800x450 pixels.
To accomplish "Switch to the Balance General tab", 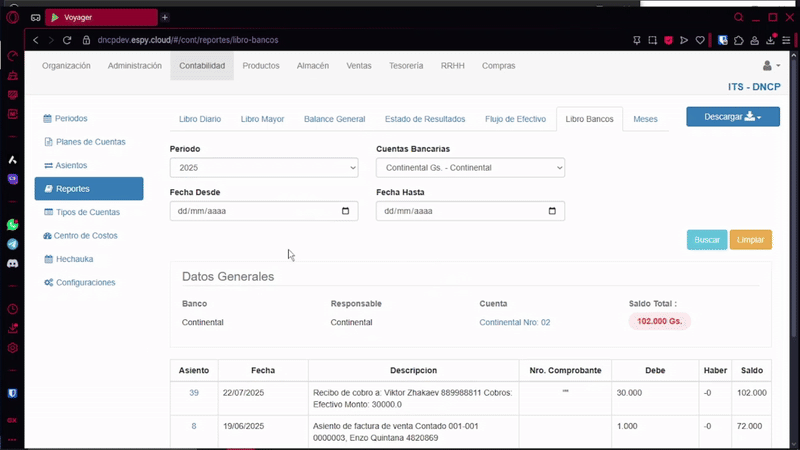I will [x=334, y=119].
